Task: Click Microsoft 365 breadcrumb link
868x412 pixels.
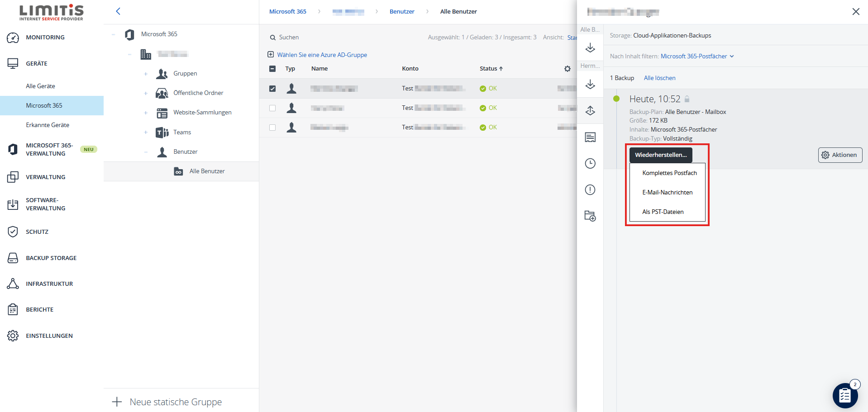Action: 288,12
